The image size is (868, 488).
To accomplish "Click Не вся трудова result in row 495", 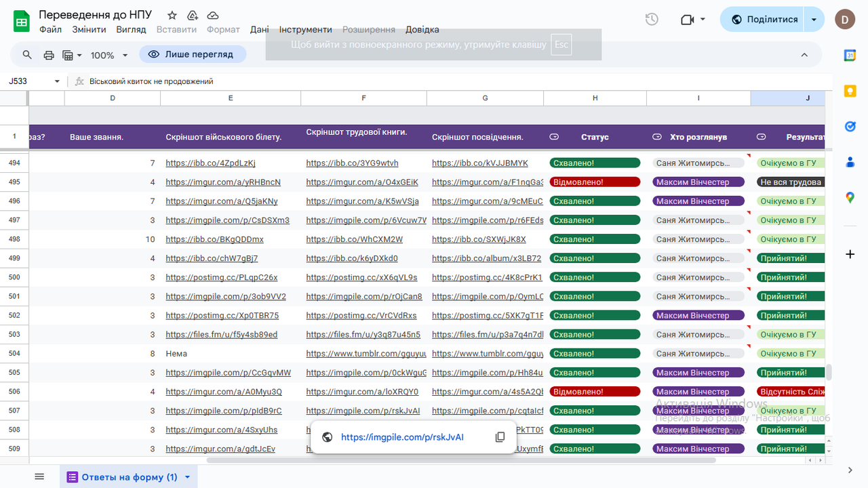I will click(791, 182).
